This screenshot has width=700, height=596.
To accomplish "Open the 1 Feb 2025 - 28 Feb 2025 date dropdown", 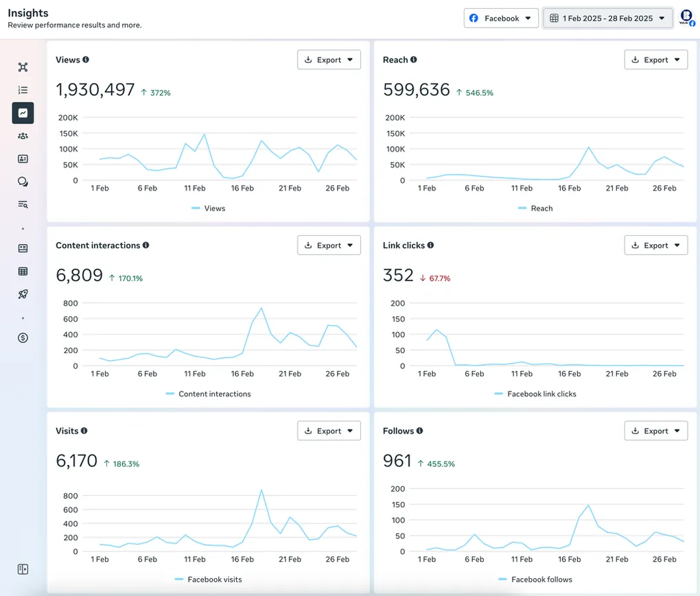I will point(607,19).
